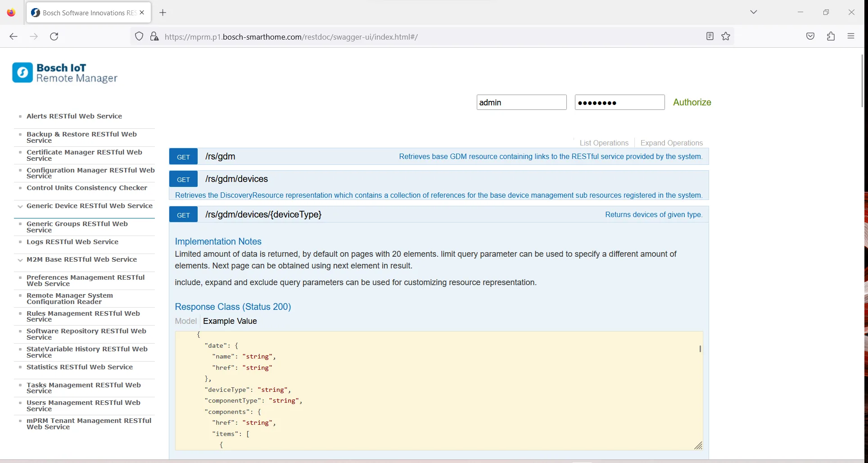Viewport: 868px width, 463px height.
Task: Switch to the Model tab
Action: tap(185, 321)
